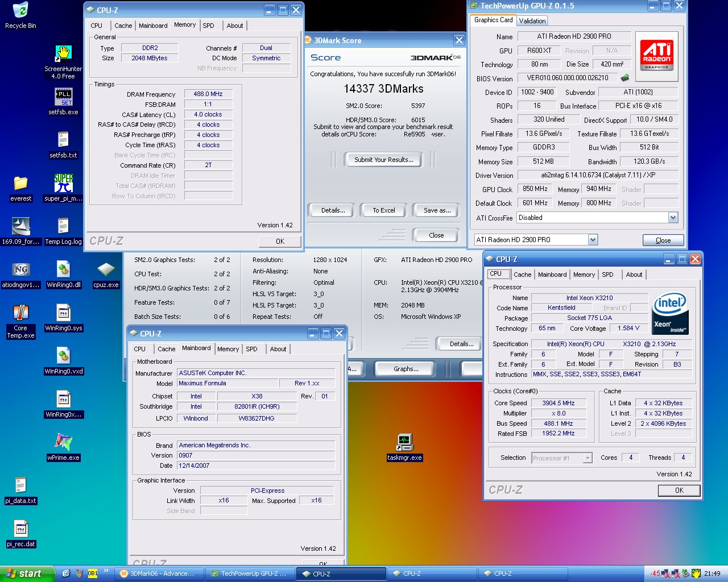Screen dimensions: 728x582
Task: Select the setfsb.txt file icon
Action: [63, 144]
